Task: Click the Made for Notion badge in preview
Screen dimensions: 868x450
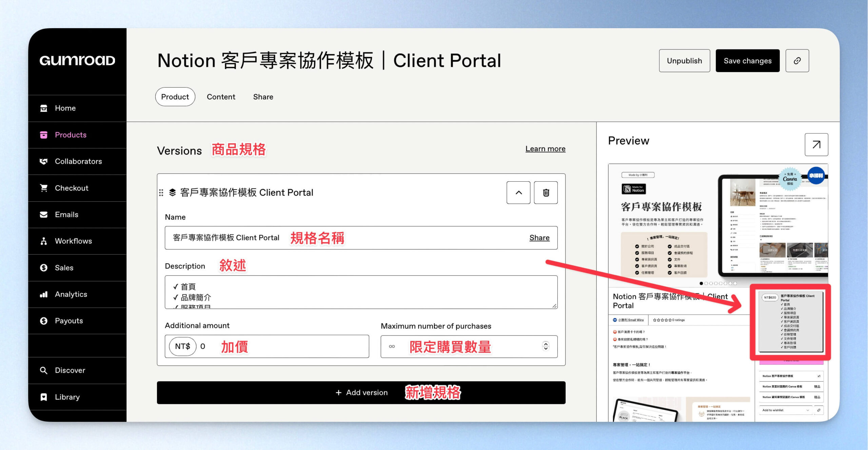Action: coord(634,189)
